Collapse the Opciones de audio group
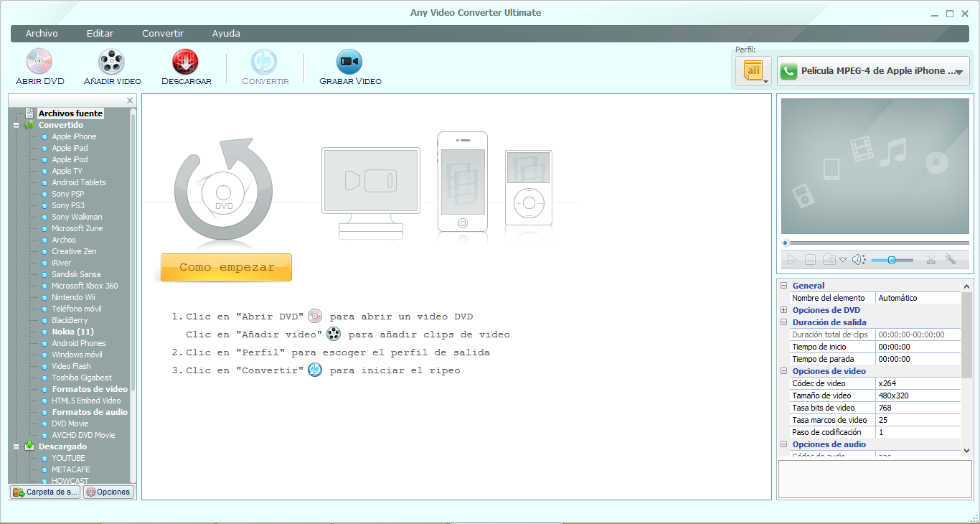This screenshot has width=980, height=524. (783, 444)
